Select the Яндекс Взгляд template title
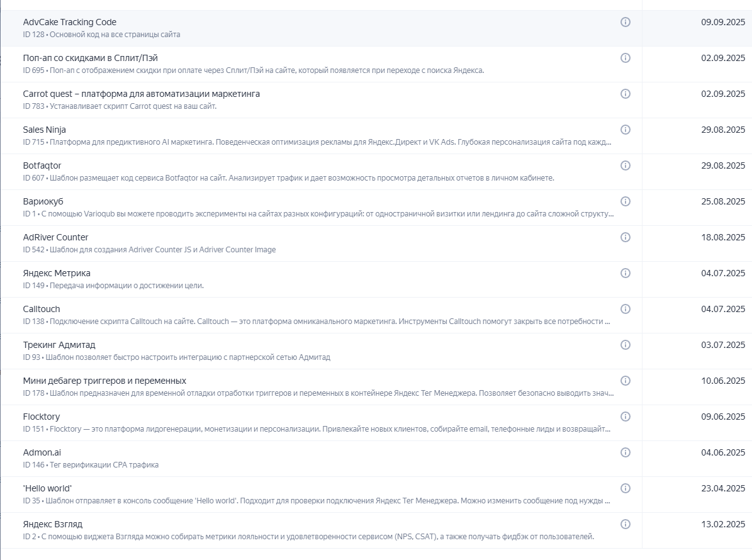Screen dimensions: 752x560 click(x=53, y=524)
